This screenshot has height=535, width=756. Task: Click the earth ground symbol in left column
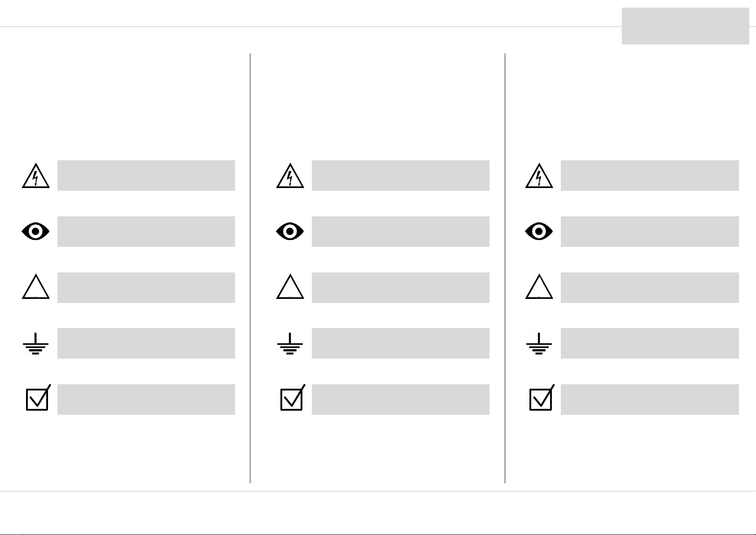pos(36,344)
